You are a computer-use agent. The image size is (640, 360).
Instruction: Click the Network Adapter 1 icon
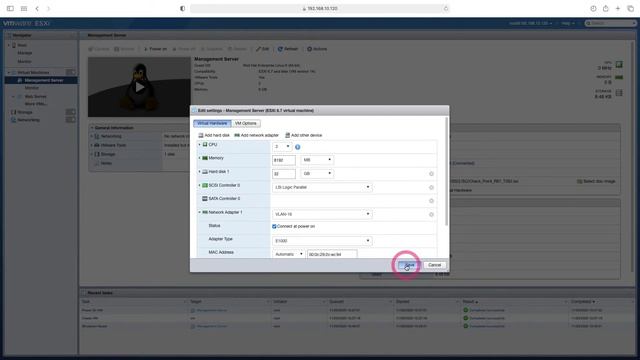click(205, 212)
